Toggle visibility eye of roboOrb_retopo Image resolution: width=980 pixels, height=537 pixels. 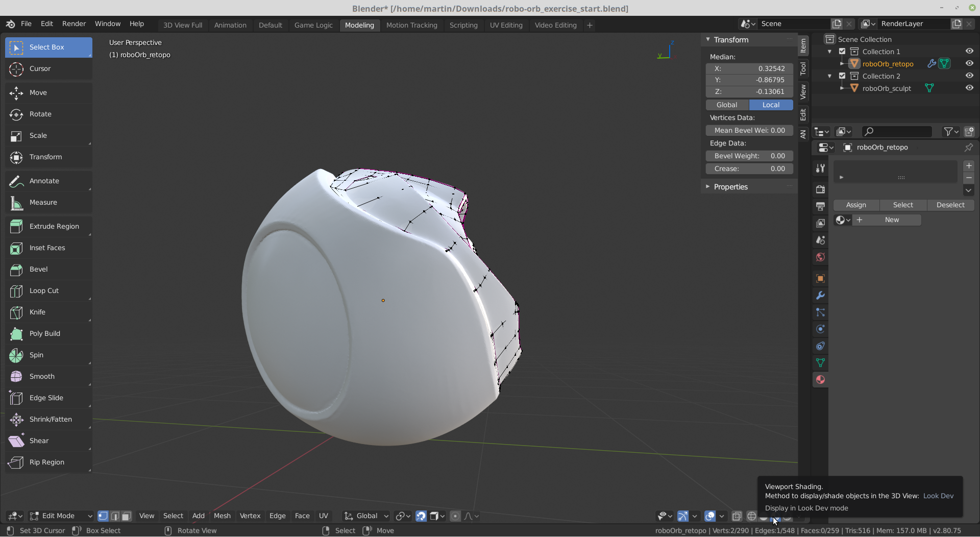tap(969, 63)
